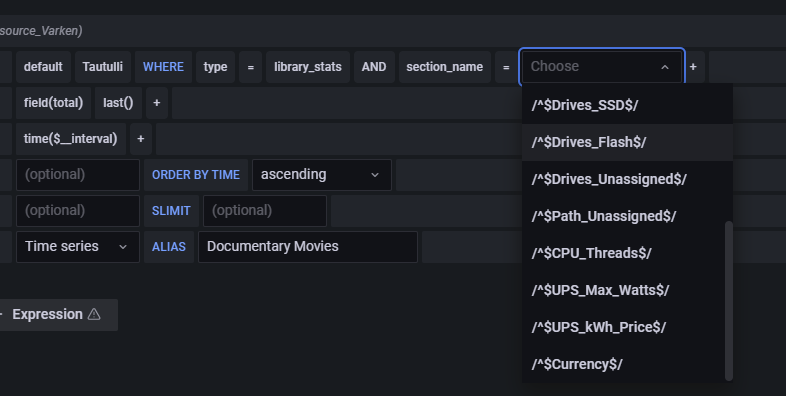Add a select function with plus after last()
The width and height of the screenshot is (786, 396).
[157, 103]
